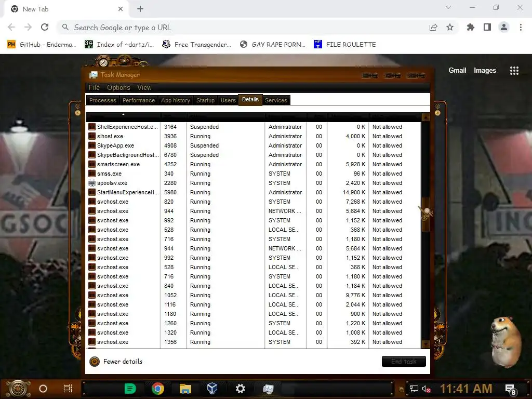Expand the Chrome tab search chevron
Image resolution: width=532 pixels, height=399 pixels.
pyautogui.click(x=448, y=7)
